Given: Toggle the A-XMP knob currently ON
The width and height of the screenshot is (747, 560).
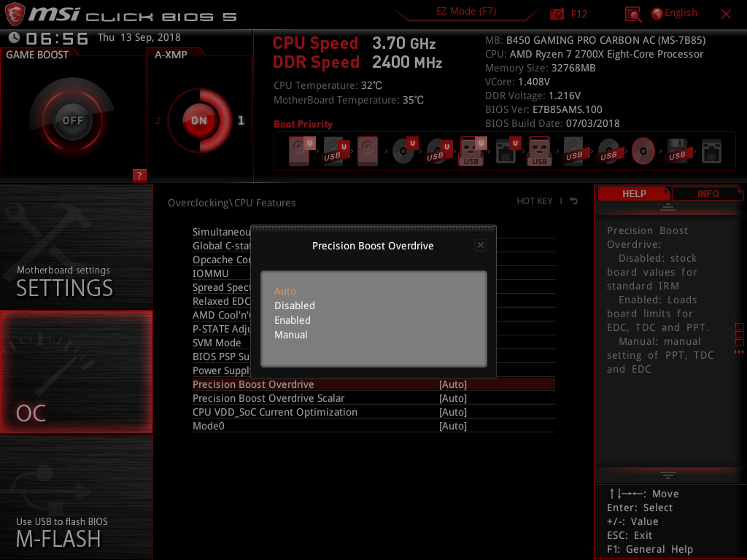Looking at the screenshot, I should (199, 120).
